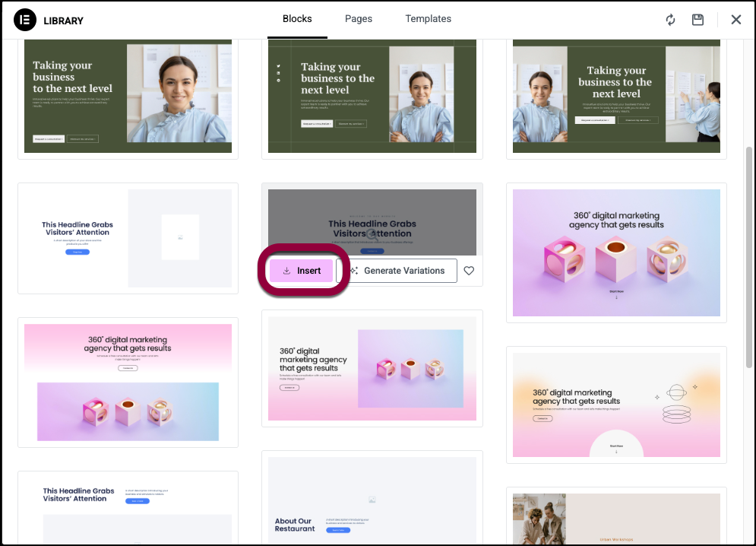
Task: Insert the selected headline block
Action: (302, 271)
